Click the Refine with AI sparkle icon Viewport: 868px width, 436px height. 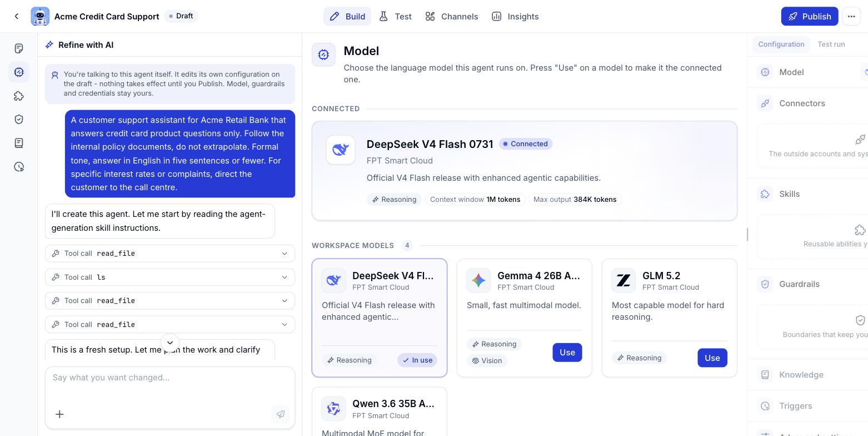point(49,45)
